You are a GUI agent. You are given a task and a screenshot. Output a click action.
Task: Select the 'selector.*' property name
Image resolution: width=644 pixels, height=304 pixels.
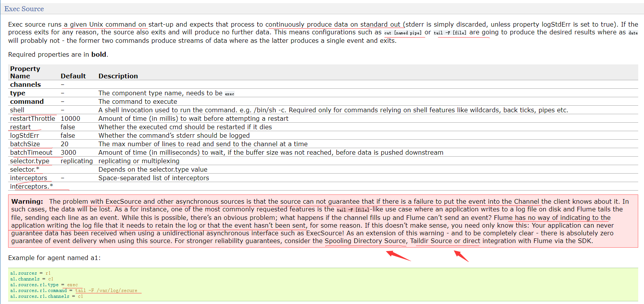pyautogui.click(x=25, y=169)
